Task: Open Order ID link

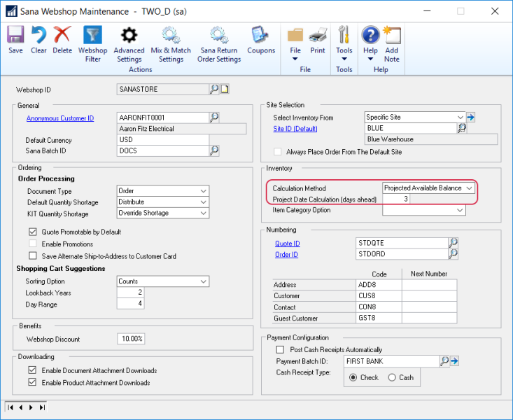Action: point(286,254)
